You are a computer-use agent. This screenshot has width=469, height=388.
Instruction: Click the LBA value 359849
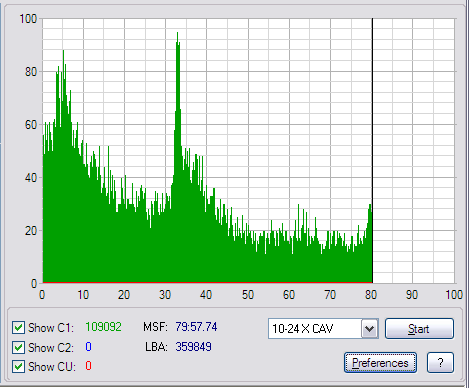click(x=194, y=347)
